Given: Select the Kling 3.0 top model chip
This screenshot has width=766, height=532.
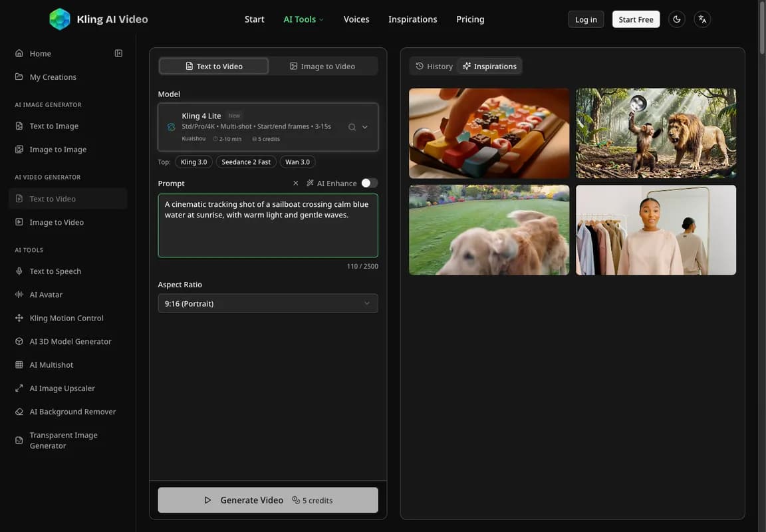Looking at the screenshot, I should coord(193,162).
